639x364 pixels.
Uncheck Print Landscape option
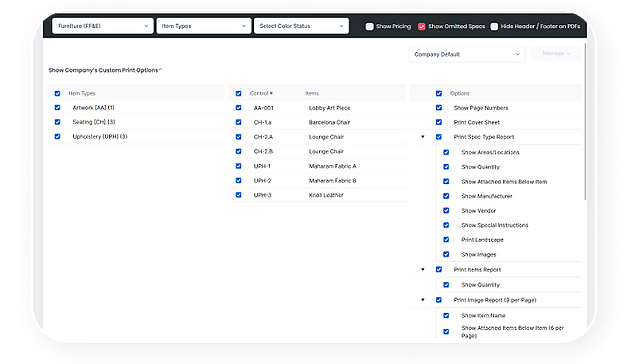[x=446, y=240]
